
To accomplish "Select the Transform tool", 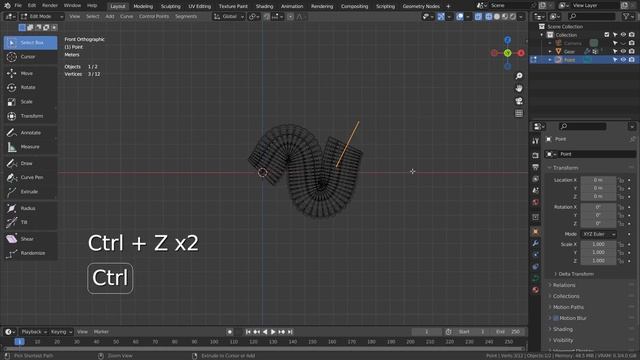I will point(30,116).
